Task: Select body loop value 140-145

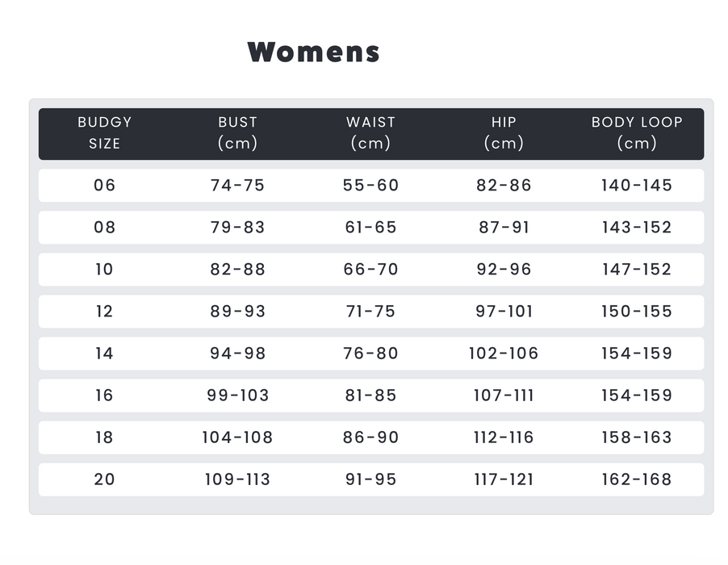Action: [636, 186]
